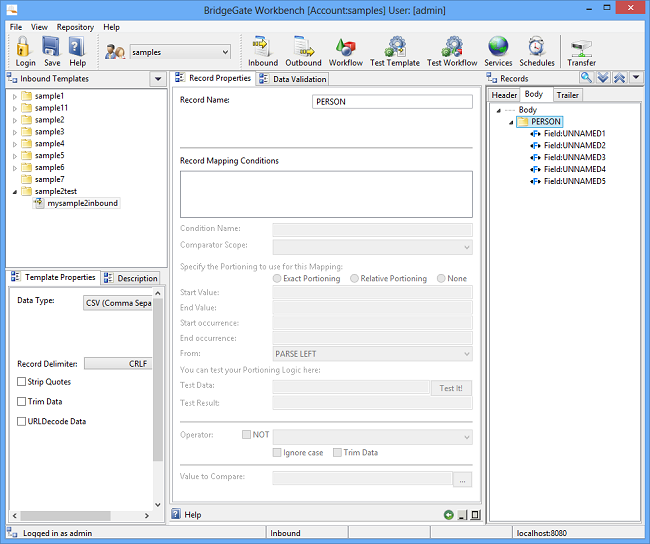Click the CRLF Record Delimiter button

pos(118,364)
